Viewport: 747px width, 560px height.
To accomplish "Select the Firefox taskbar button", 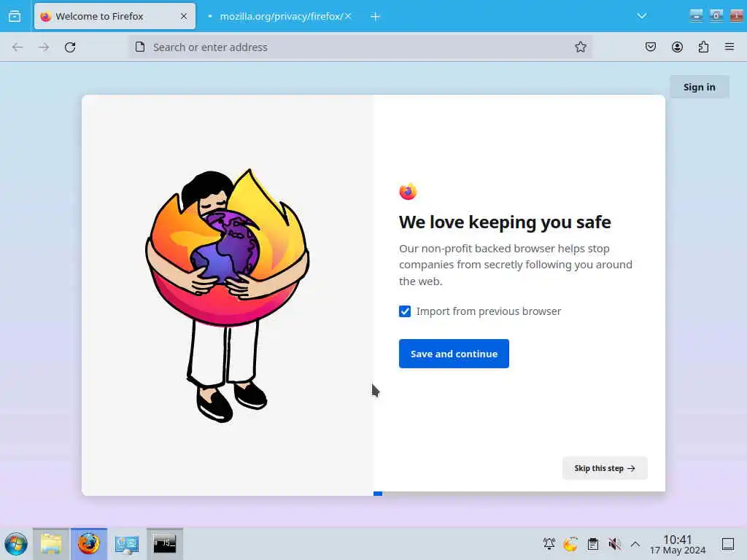I will 88,544.
